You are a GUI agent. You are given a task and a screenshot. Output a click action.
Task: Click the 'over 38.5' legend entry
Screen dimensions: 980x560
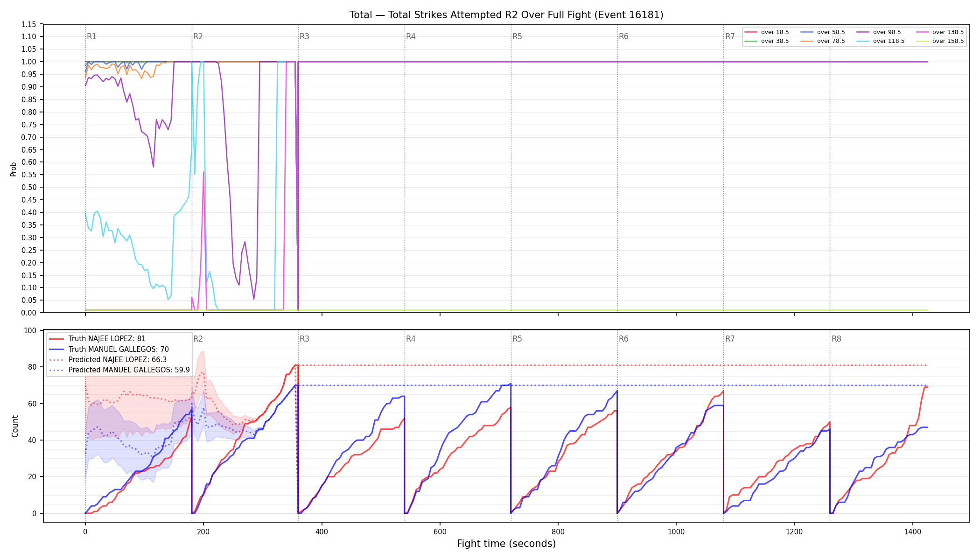click(x=766, y=41)
